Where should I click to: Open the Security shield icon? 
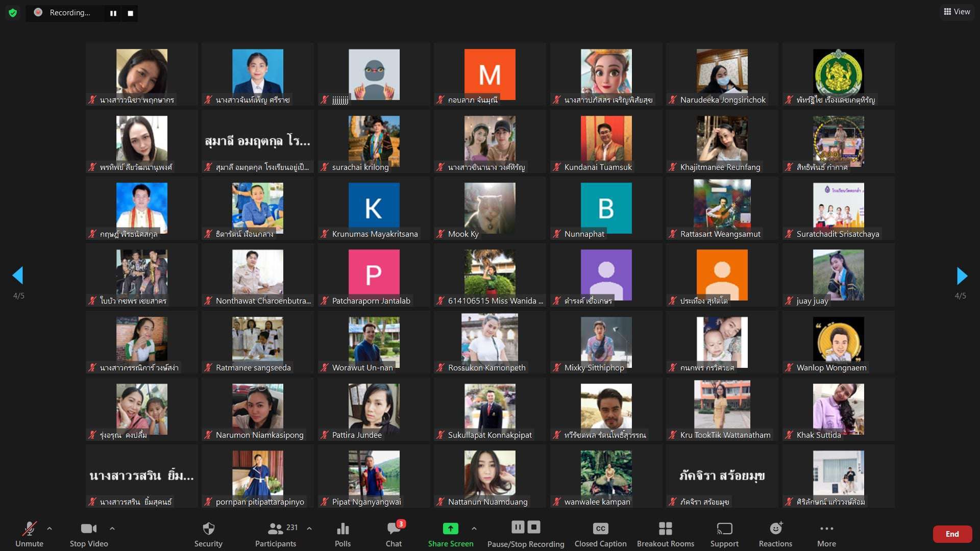208,529
